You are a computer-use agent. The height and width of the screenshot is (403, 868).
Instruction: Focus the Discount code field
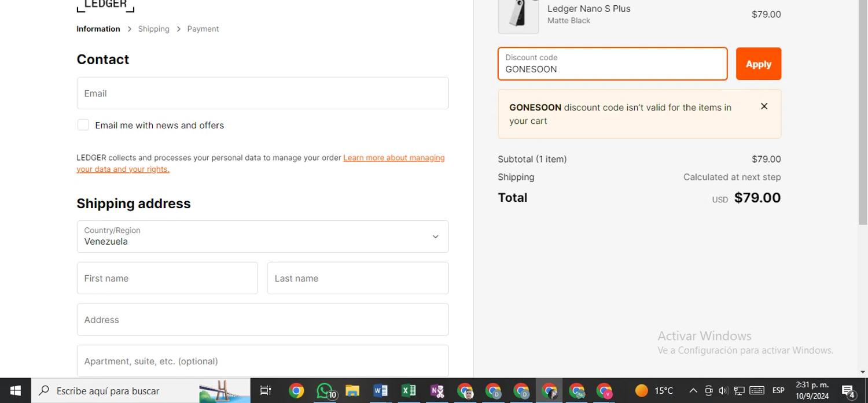[x=613, y=64]
